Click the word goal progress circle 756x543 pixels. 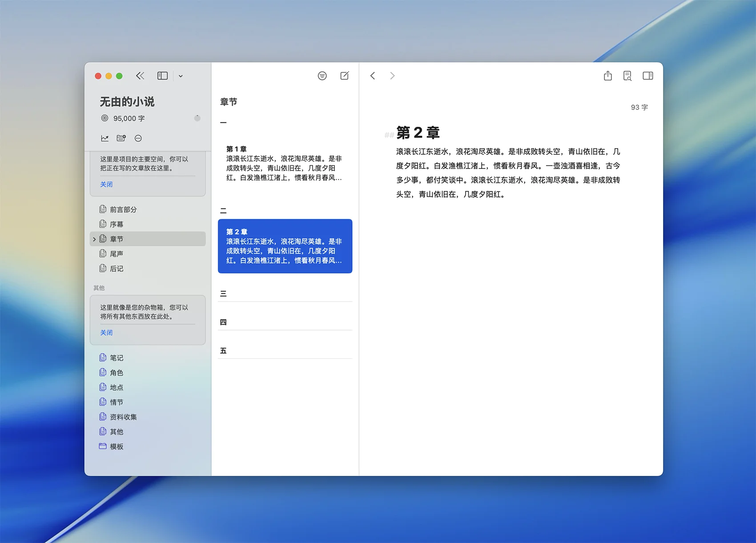(197, 118)
